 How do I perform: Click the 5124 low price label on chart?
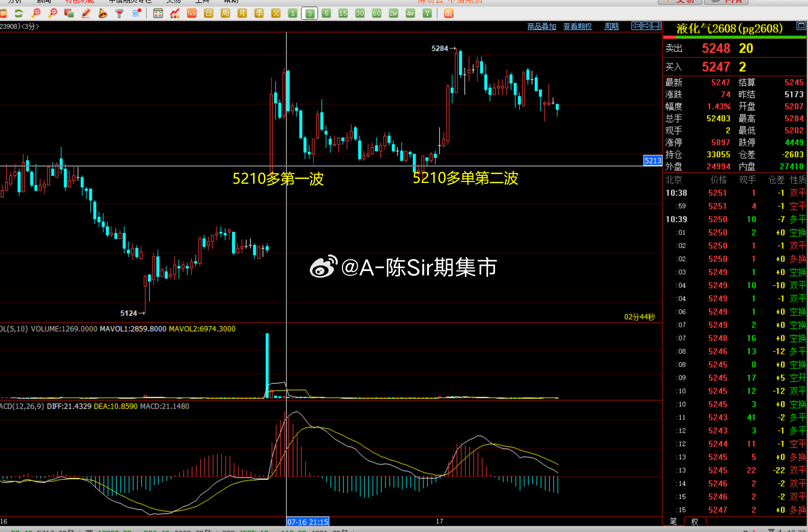pyautogui.click(x=129, y=313)
